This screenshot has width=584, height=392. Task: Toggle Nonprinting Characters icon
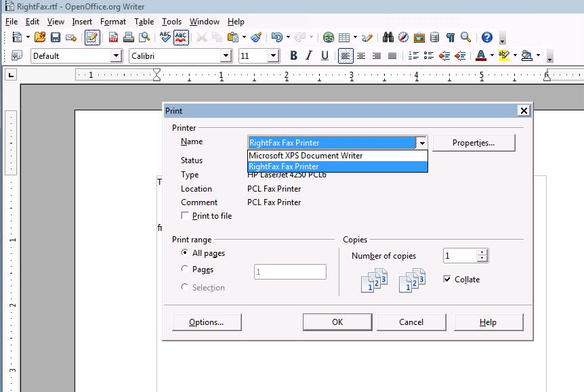(x=451, y=37)
